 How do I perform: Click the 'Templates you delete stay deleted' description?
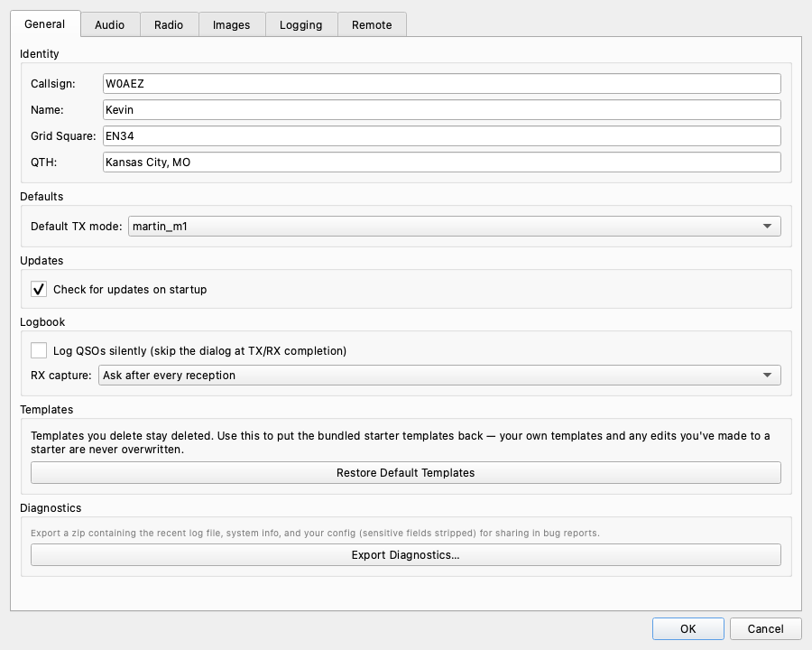point(401,442)
